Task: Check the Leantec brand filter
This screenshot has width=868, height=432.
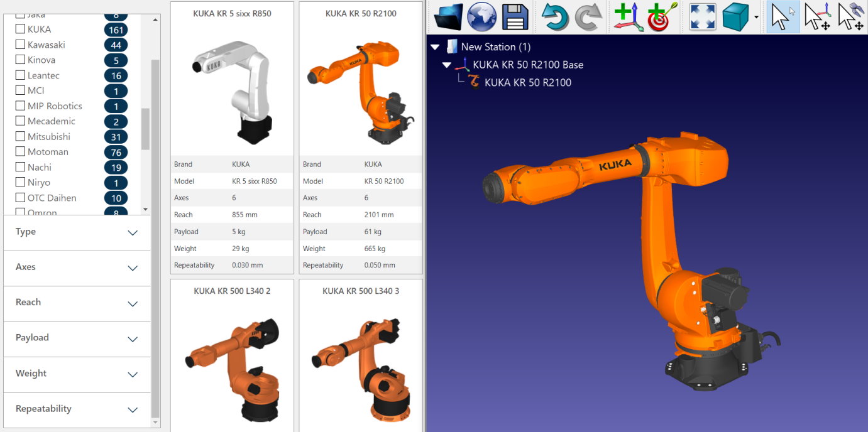Action: click(x=20, y=75)
